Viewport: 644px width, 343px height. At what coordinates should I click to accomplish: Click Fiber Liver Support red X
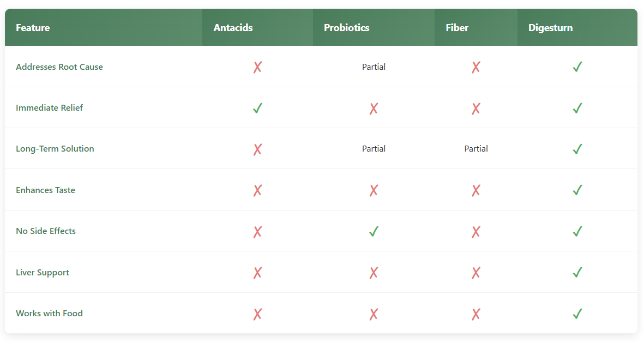coord(476,273)
